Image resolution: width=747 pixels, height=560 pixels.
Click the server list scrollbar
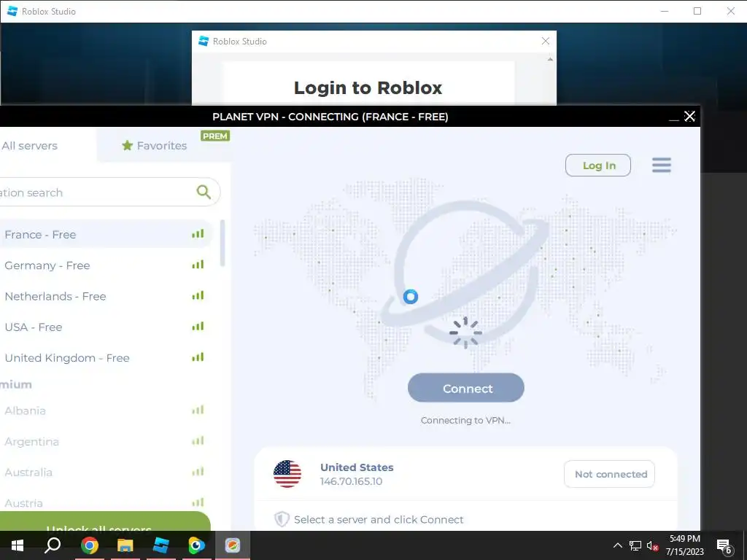[222, 243]
